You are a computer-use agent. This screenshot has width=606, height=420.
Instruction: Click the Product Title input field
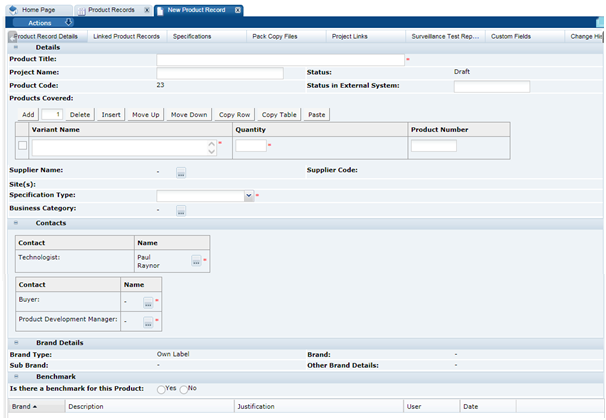pos(280,60)
